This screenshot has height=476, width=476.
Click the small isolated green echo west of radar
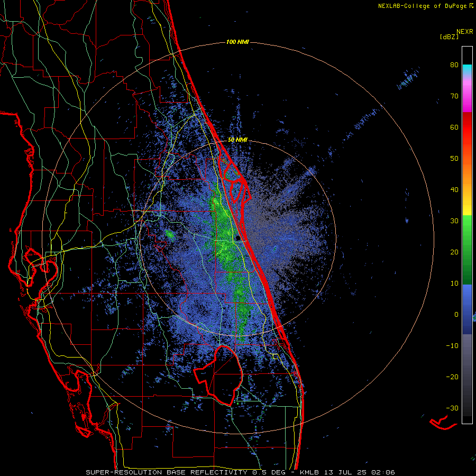169,234
